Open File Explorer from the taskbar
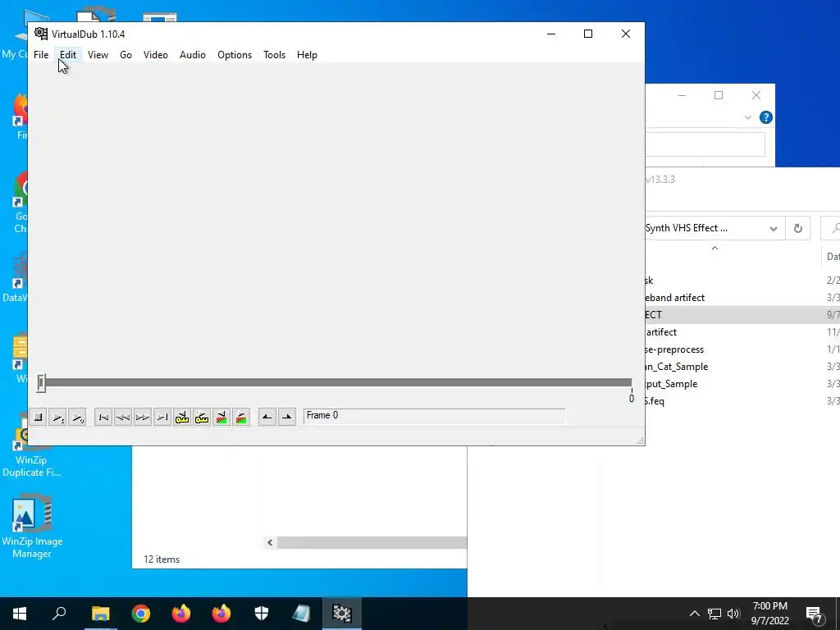This screenshot has height=630, width=840. point(101,614)
